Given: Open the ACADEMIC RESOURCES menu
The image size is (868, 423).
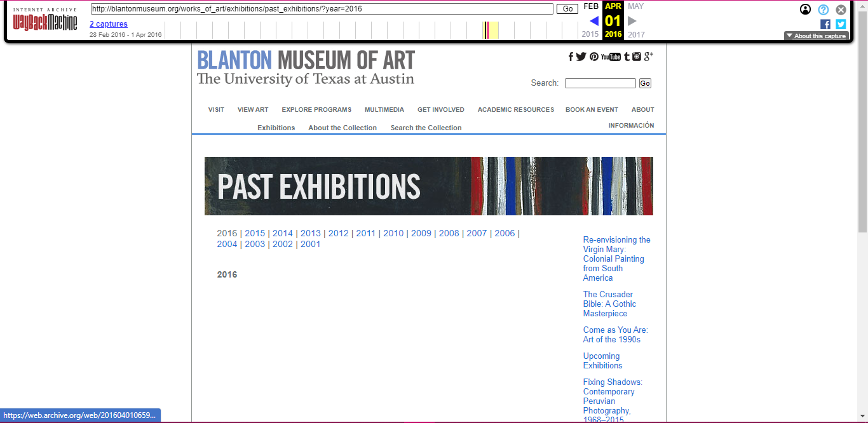Looking at the screenshot, I should click(516, 110).
